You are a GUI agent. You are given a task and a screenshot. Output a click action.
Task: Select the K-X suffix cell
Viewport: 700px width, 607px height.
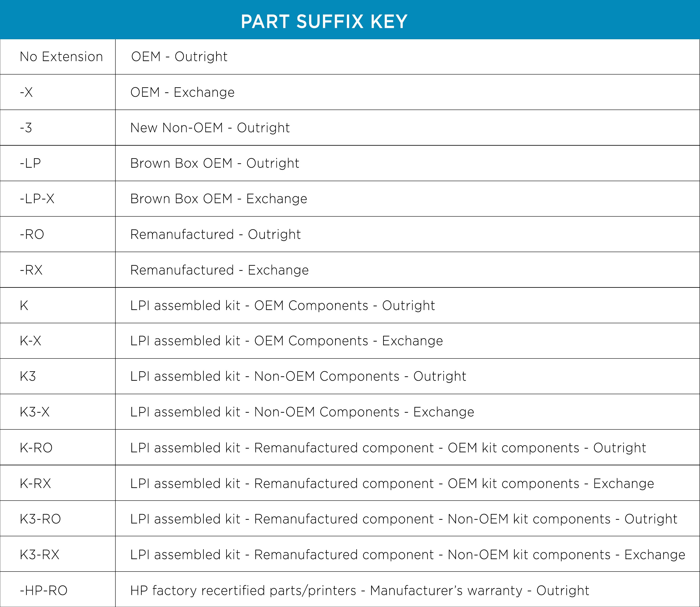coord(57,341)
